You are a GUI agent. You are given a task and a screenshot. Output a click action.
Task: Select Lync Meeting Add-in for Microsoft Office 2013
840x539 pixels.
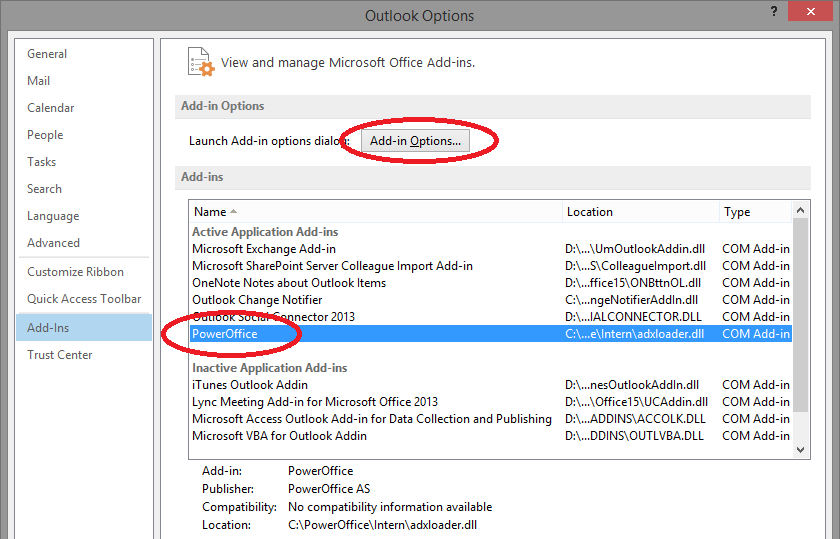pyautogui.click(x=490, y=402)
